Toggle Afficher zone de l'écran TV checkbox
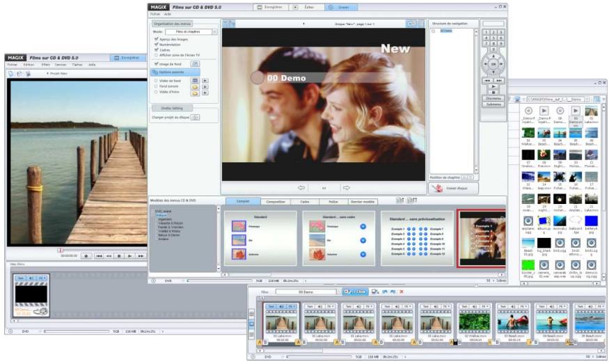The image size is (609, 364). (156, 55)
